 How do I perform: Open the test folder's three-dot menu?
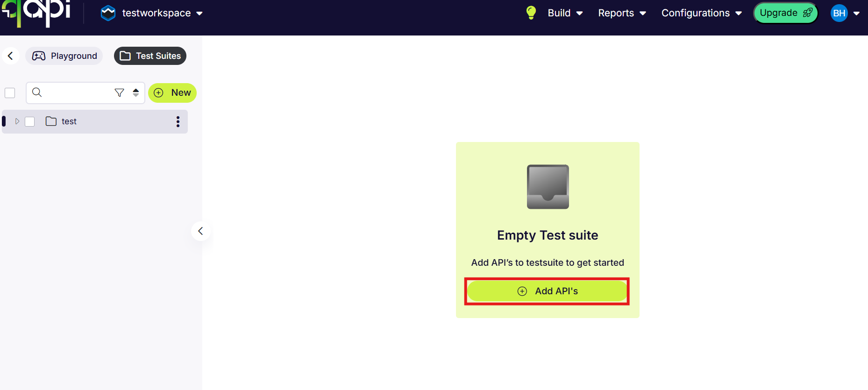pos(178,121)
